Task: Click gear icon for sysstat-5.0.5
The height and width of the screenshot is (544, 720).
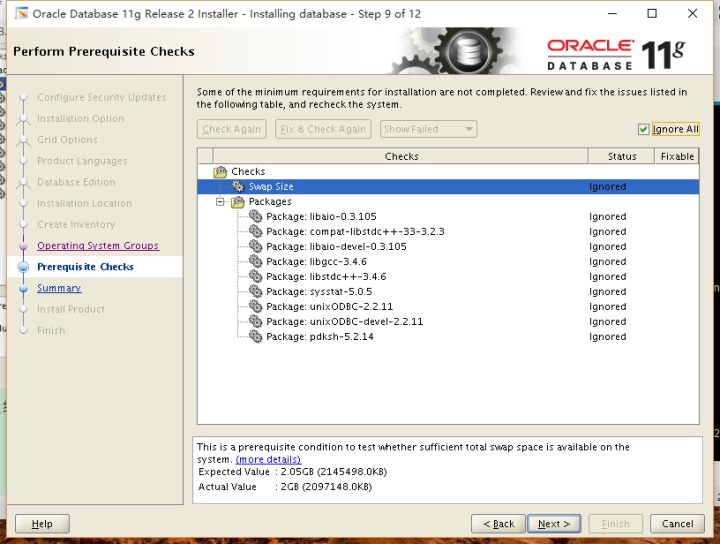Action: coord(255,292)
